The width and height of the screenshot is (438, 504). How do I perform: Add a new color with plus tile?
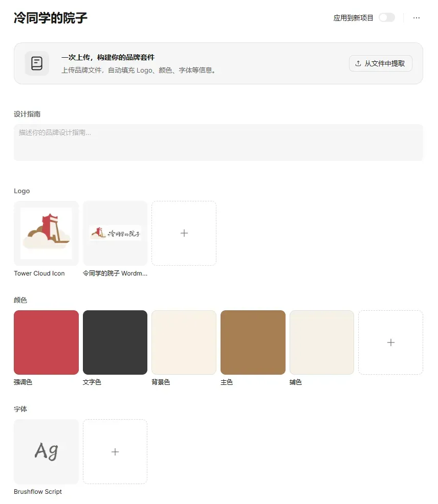point(391,342)
